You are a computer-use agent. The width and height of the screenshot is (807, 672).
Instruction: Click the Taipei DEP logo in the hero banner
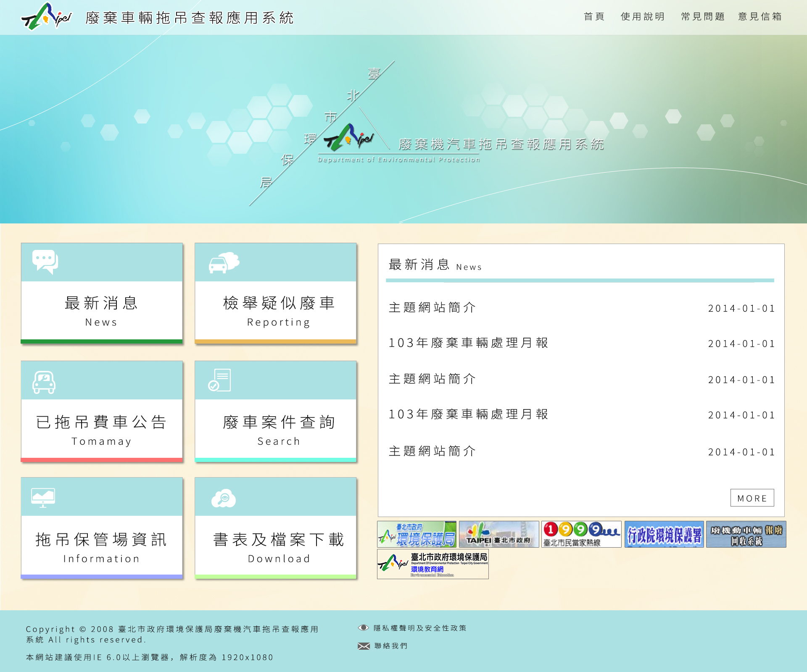tap(348, 137)
